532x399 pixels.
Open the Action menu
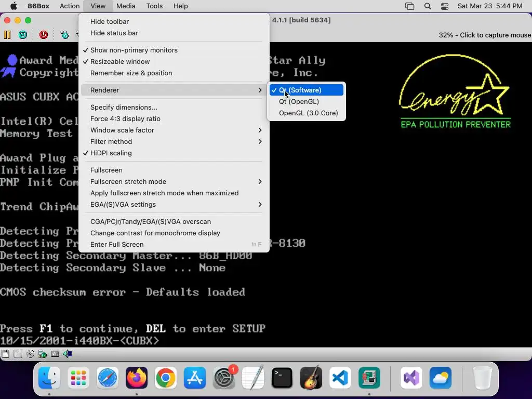pos(70,6)
